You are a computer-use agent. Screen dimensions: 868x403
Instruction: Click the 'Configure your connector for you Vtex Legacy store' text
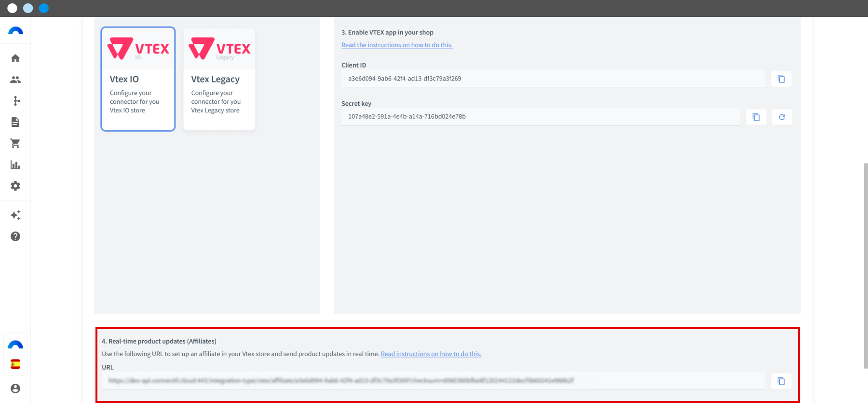(216, 102)
